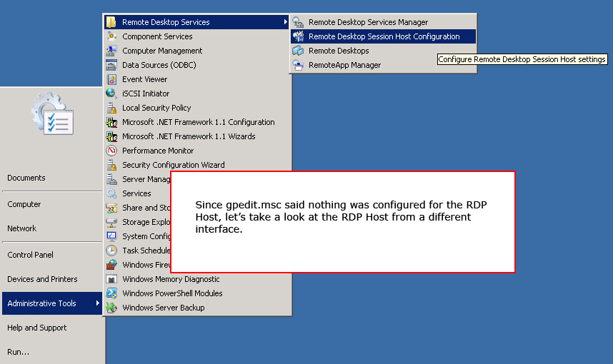Click the Remote Desktop Services folder icon
Screen dimensions: 613x364
111,22
